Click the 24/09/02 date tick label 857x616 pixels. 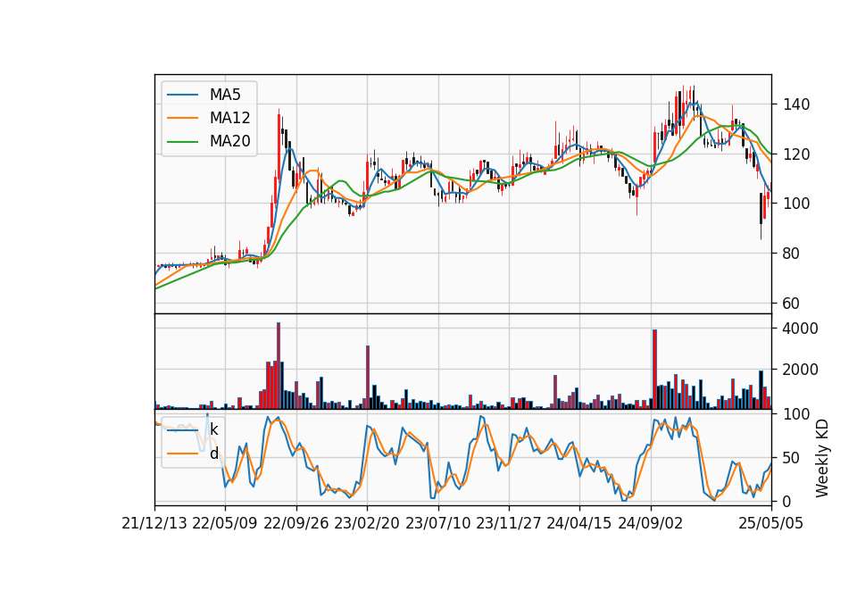tap(651, 524)
